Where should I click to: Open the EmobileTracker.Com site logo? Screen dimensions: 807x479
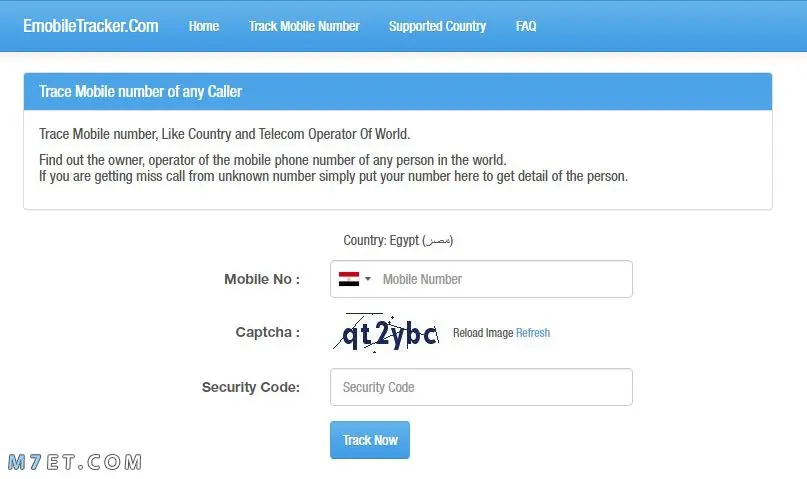pyautogui.click(x=91, y=26)
